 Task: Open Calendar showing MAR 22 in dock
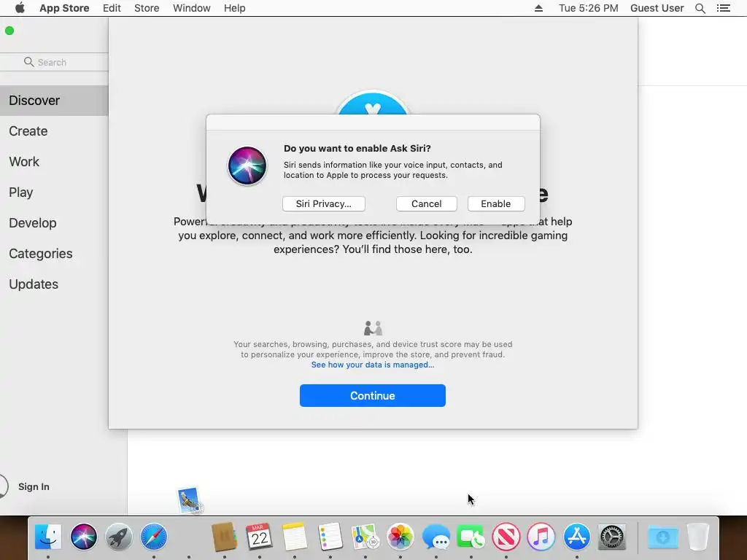coord(260,537)
